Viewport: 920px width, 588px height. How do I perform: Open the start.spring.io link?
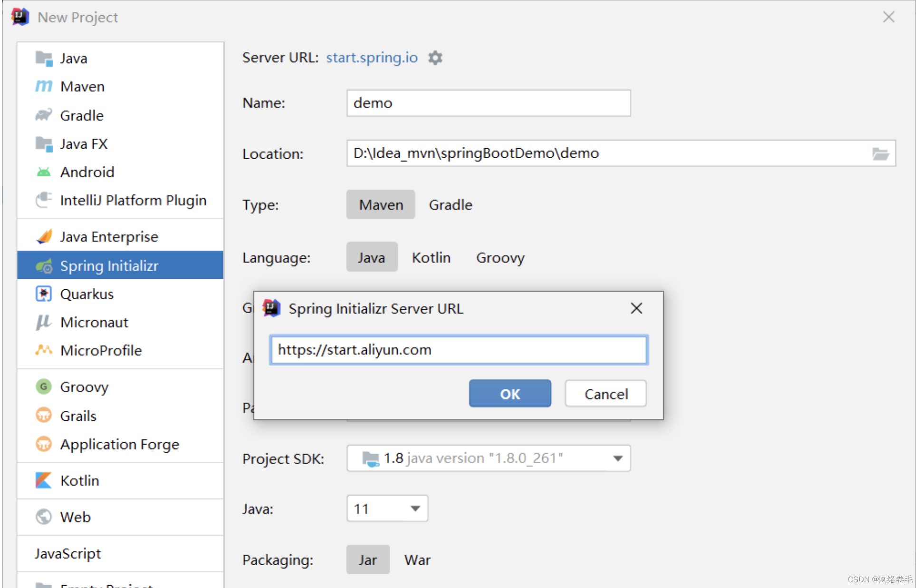click(372, 57)
